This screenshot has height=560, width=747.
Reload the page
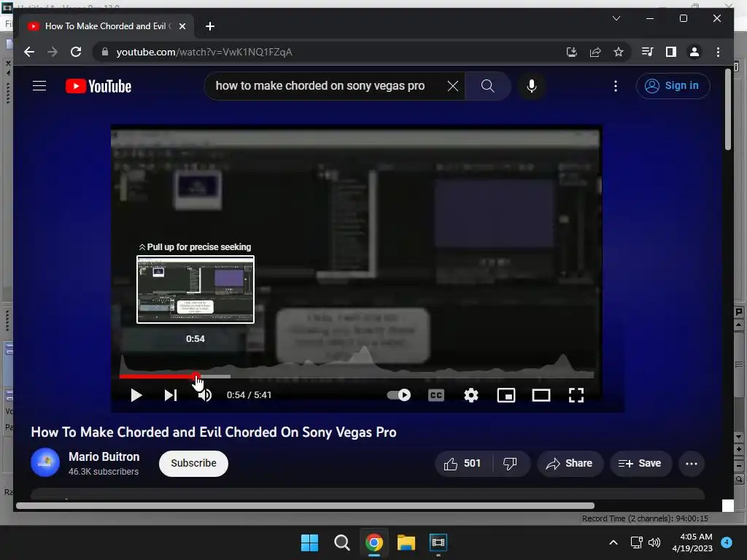pyautogui.click(x=76, y=52)
